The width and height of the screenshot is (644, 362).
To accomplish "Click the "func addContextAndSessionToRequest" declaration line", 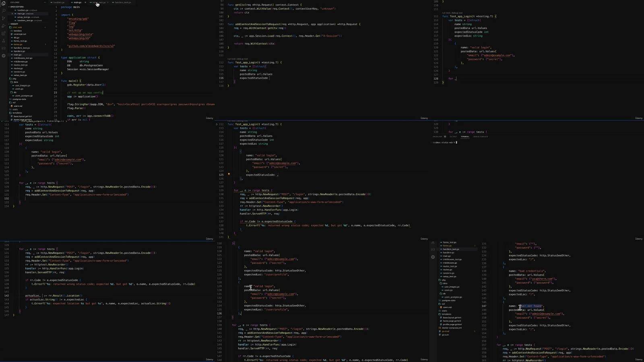I will pos(294,24).
